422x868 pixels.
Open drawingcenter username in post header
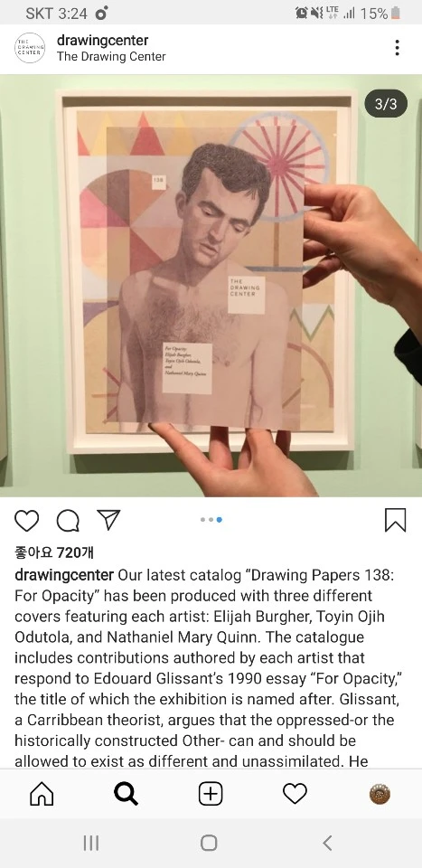(102, 41)
